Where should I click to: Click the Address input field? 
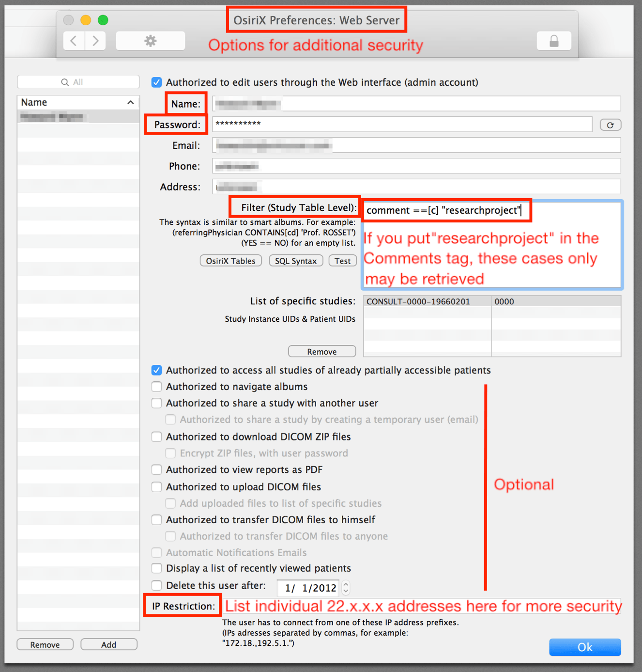[416, 187]
